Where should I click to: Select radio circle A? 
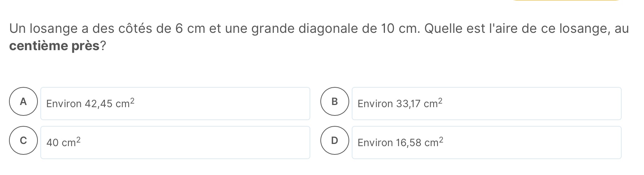(x=23, y=102)
